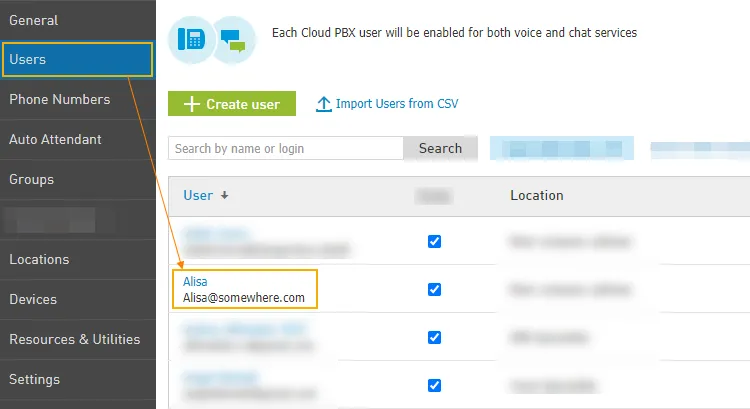Select Users in the sidebar
The height and width of the screenshot is (409, 750).
pyautogui.click(x=77, y=59)
